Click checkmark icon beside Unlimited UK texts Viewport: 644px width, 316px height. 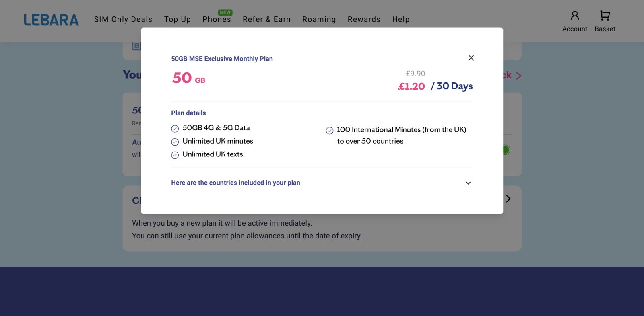click(175, 155)
